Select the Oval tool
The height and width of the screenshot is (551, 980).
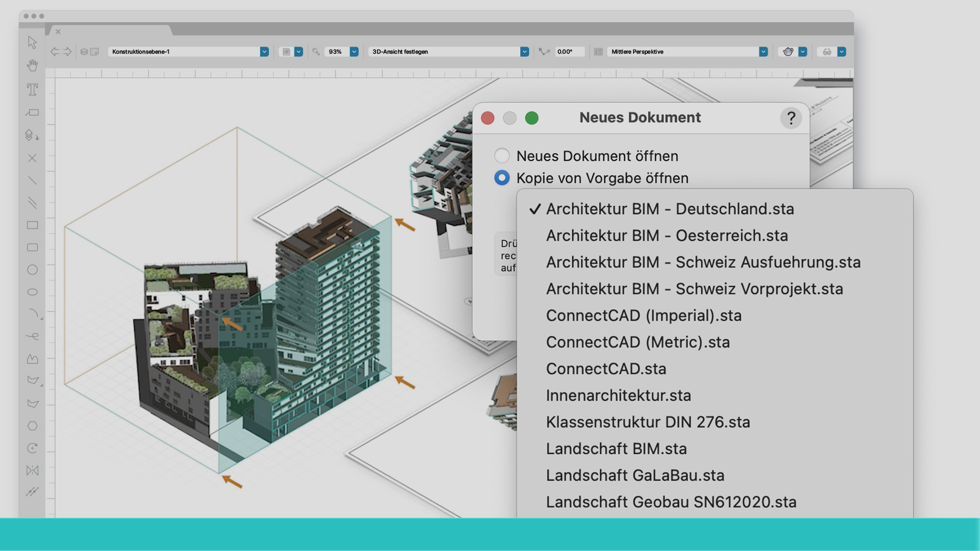[x=32, y=292]
